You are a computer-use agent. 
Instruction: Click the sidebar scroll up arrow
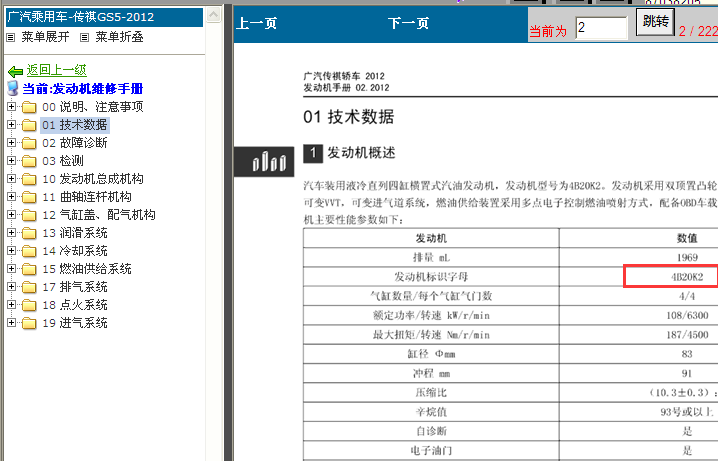(x=213, y=15)
